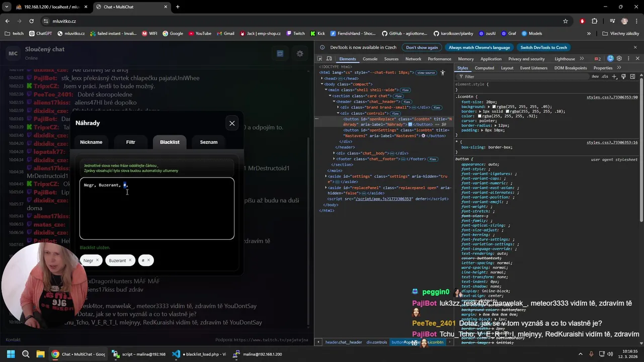Click the Náhrady replace icon in chat header
The width and height of the screenshot is (644, 362).
tap(280, 53)
